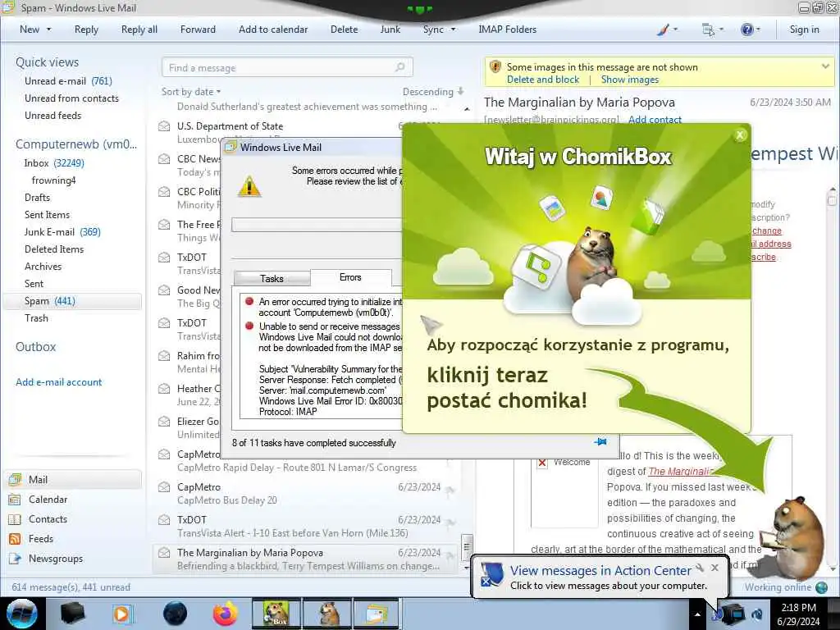Open CapMetro Bus Delay 20 message
Viewport: 840px width, 630px height.
(x=305, y=493)
